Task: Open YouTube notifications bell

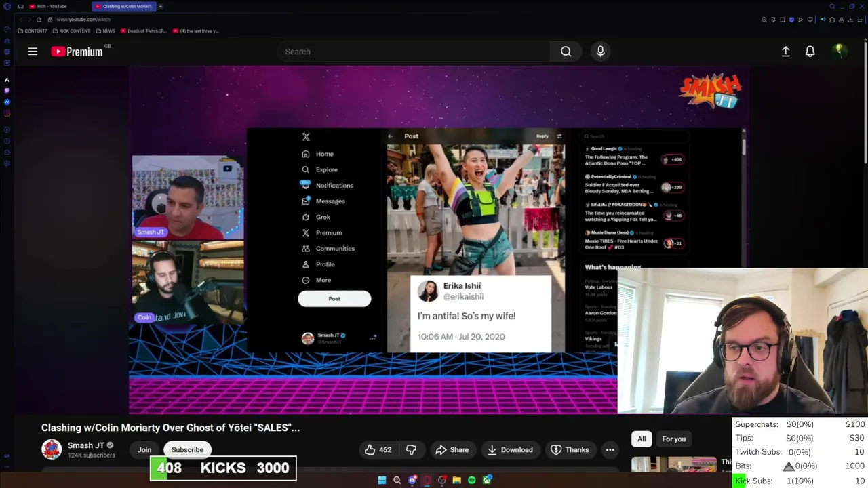Action: 810,52
